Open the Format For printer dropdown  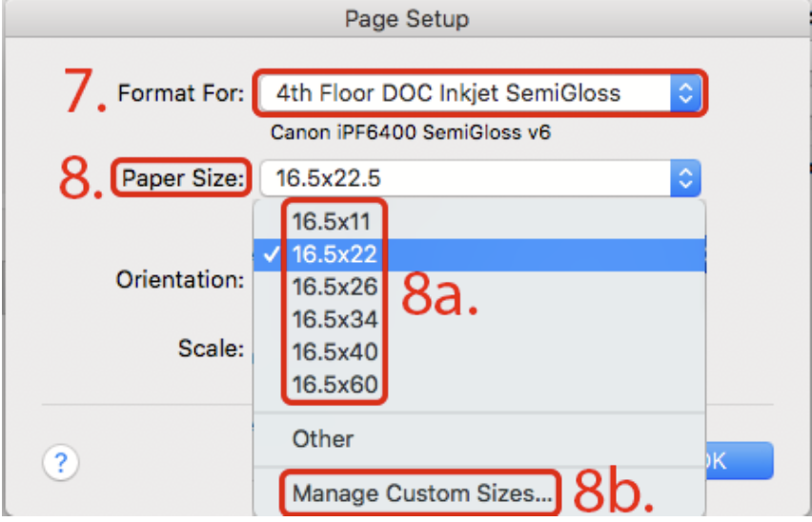click(480, 93)
